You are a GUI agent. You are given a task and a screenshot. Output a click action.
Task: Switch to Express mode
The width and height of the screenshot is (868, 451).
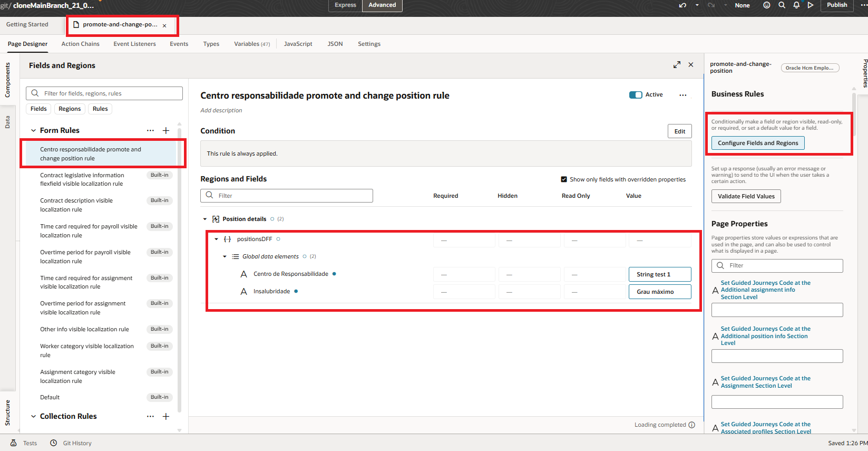[x=345, y=5]
